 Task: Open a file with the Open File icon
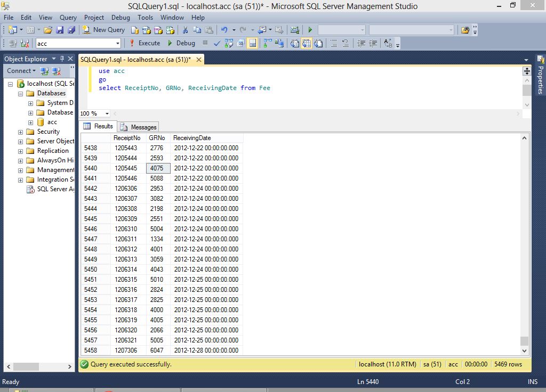(x=48, y=30)
